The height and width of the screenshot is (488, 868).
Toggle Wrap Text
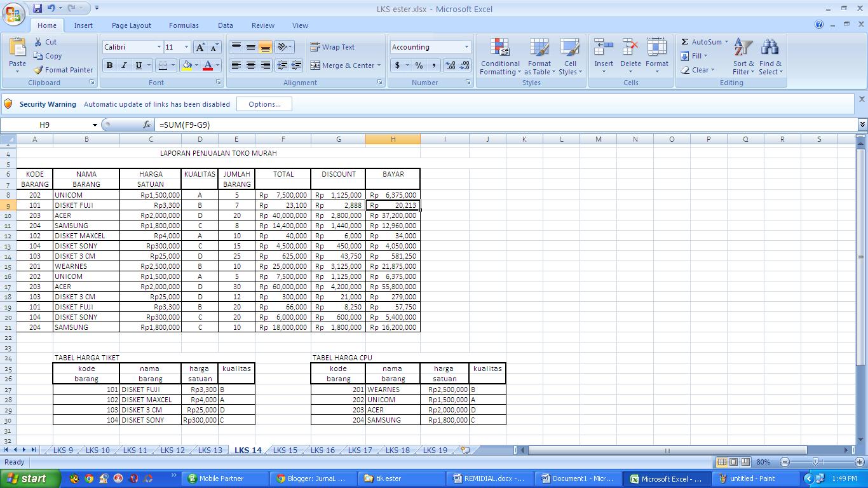point(332,47)
